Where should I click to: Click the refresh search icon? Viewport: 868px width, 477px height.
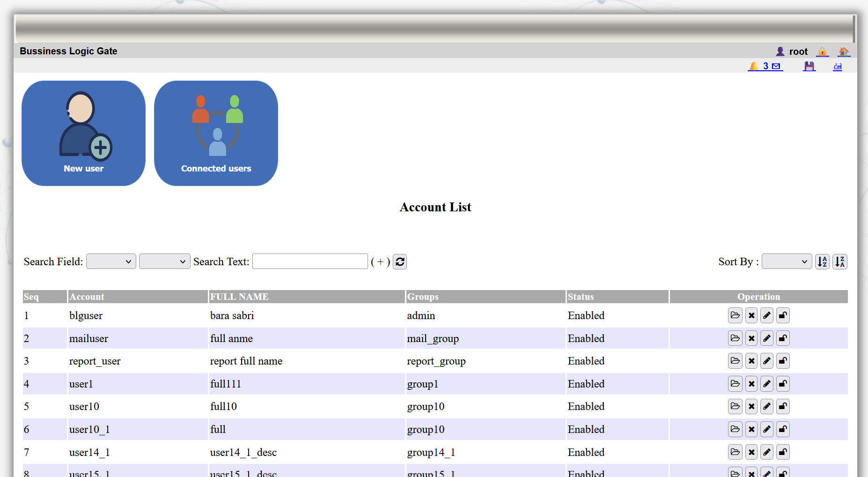[x=400, y=261]
